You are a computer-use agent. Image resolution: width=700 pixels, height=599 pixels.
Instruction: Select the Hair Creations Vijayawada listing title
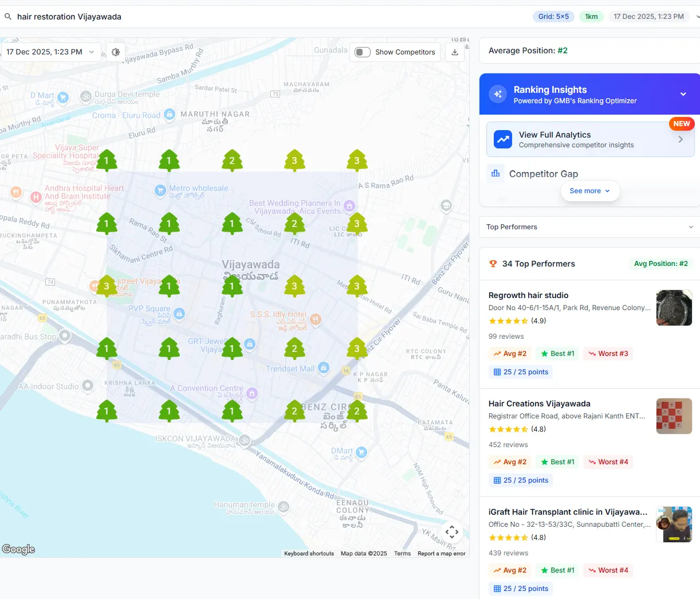coord(539,404)
